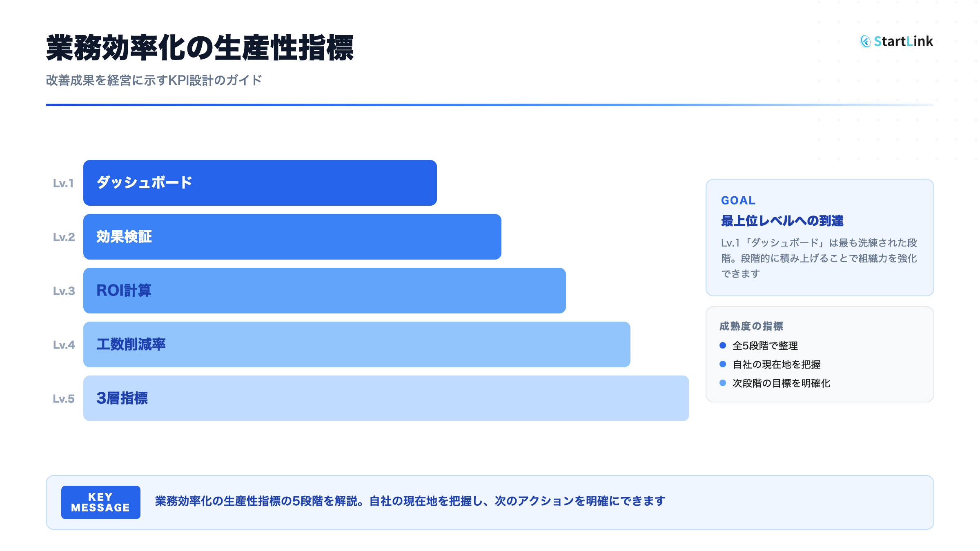Click the StartLink logo icon

click(x=865, y=41)
